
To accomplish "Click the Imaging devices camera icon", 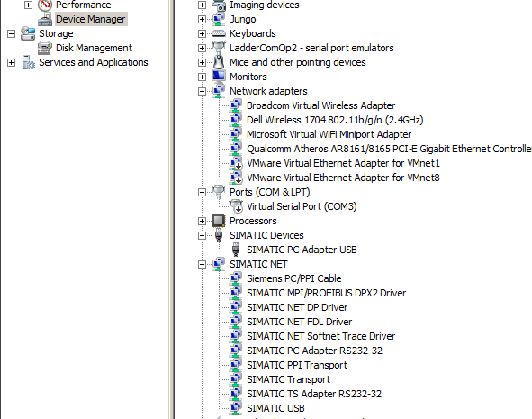I will 219,5.
